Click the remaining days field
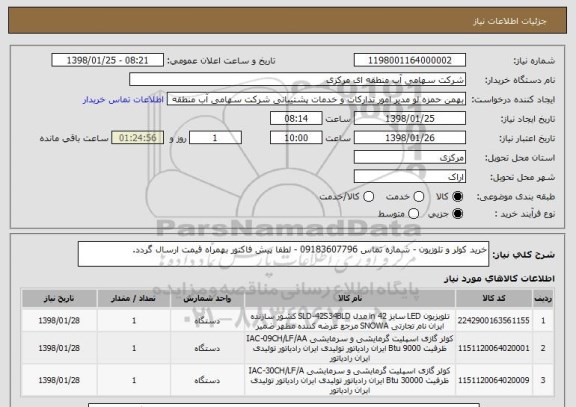The width and height of the screenshot is (576, 407). (215, 138)
